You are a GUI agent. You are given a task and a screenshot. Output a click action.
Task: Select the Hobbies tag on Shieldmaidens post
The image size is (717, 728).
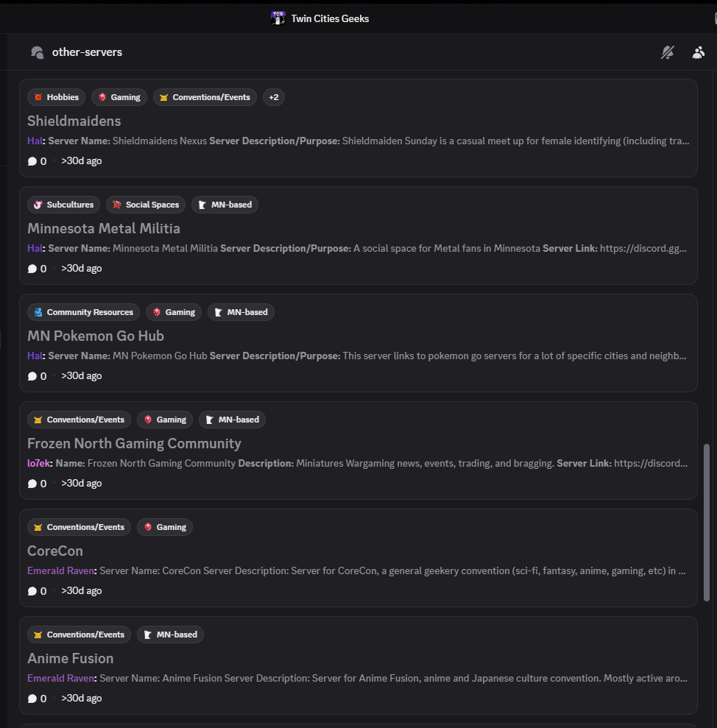(x=57, y=97)
